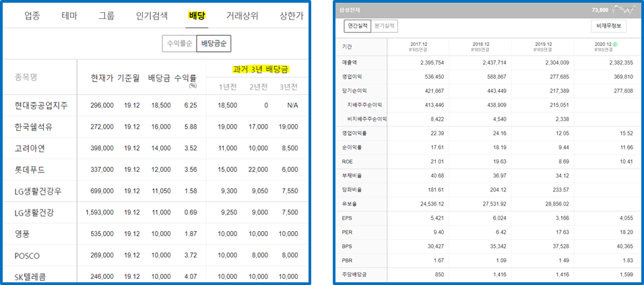Open stock SK텔레콤
Image resolution: width=644 pixels, height=285 pixels.
[30, 277]
